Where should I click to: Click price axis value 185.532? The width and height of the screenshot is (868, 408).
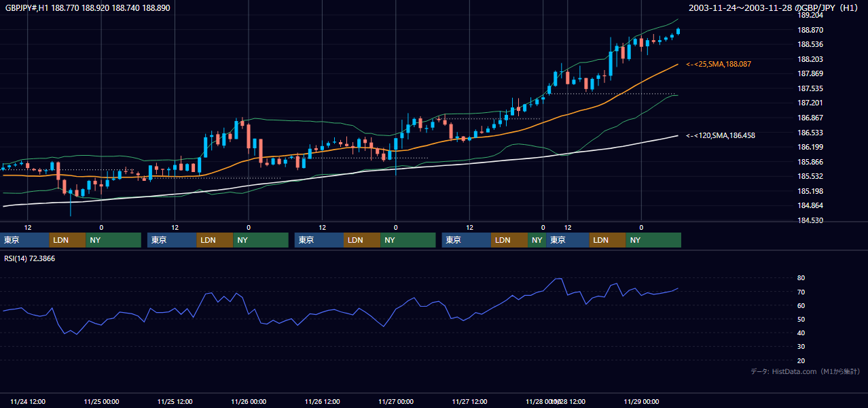pos(810,176)
